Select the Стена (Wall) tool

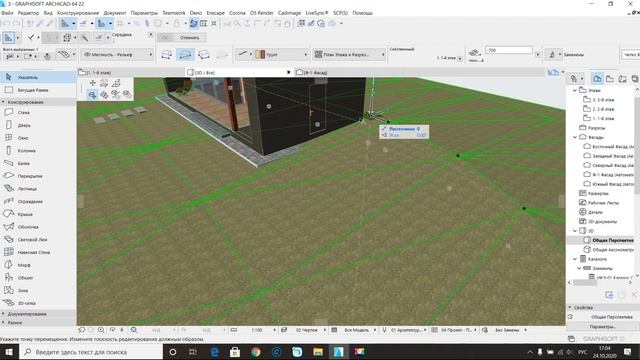[x=38, y=112]
